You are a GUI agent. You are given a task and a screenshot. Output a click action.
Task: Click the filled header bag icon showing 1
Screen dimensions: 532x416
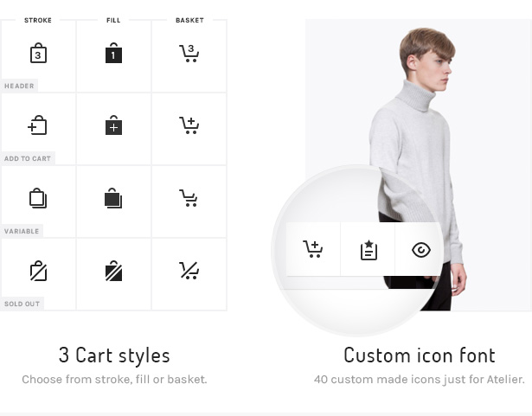113,54
